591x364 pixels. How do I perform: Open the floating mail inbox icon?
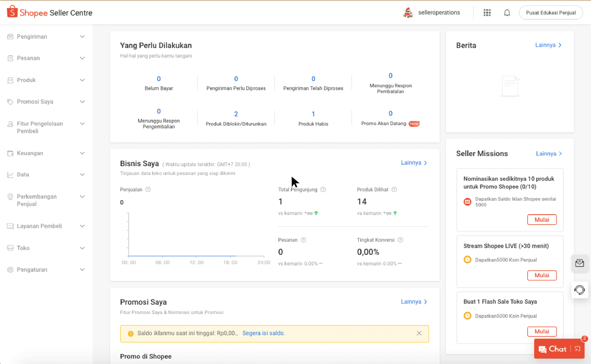[580, 263]
